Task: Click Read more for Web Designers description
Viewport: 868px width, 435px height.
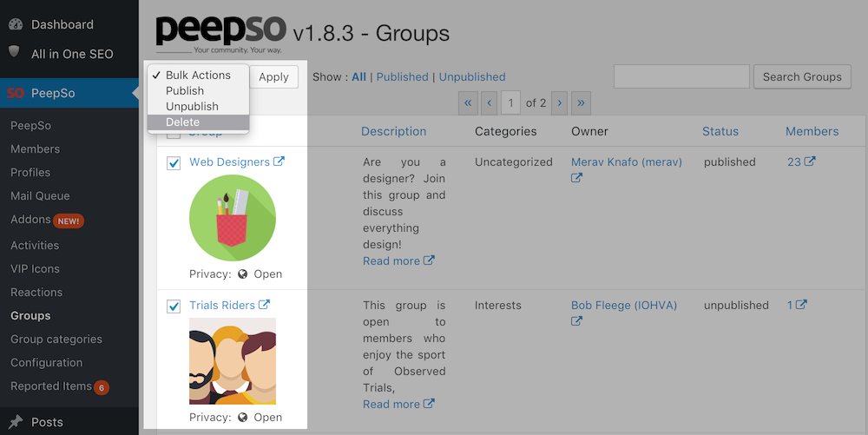Action: point(391,260)
